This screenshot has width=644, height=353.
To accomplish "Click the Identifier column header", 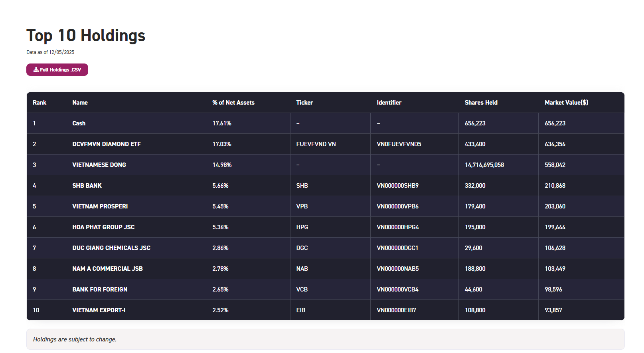I will (389, 103).
